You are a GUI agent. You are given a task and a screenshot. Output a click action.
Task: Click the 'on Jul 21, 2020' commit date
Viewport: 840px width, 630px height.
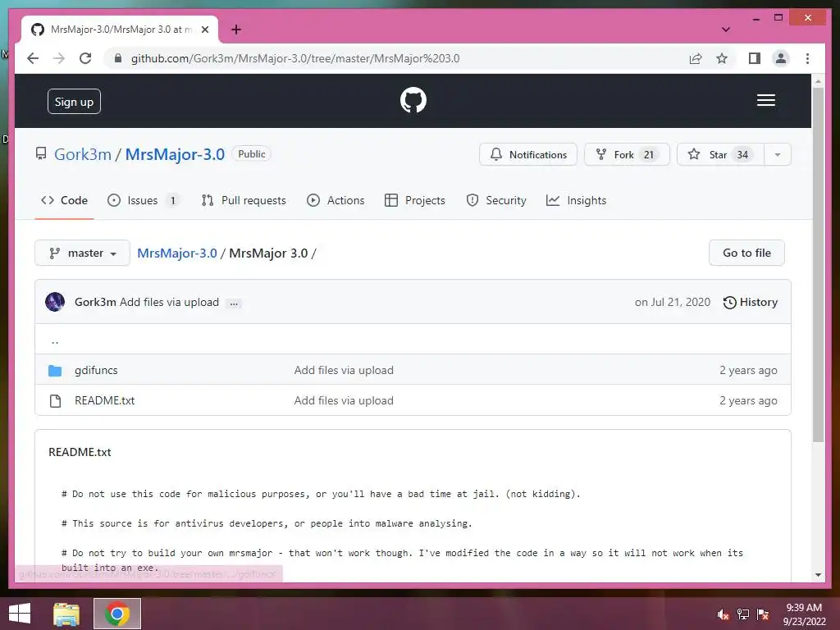point(673,302)
